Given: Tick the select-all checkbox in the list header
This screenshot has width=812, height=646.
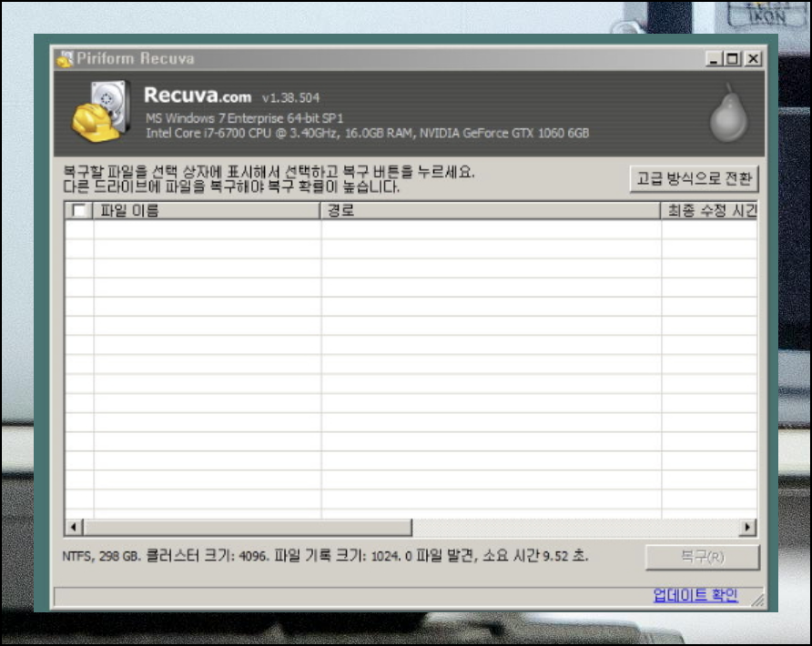Looking at the screenshot, I should click(79, 210).
